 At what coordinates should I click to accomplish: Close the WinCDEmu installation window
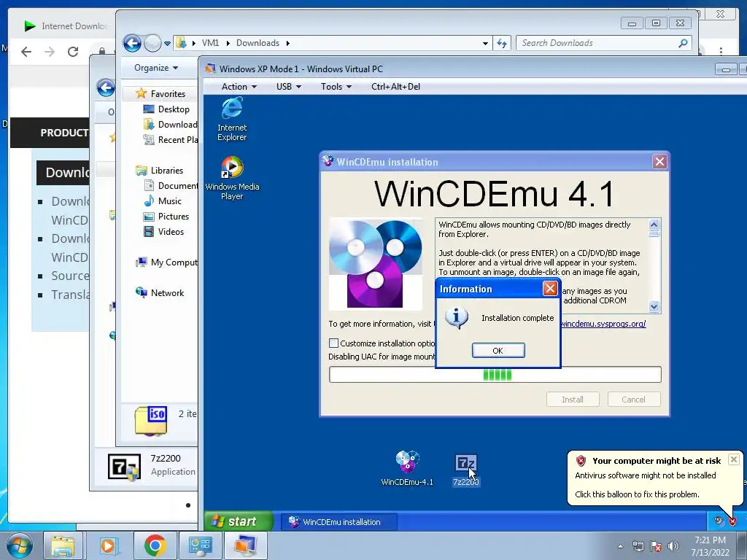tap(659, 162)
